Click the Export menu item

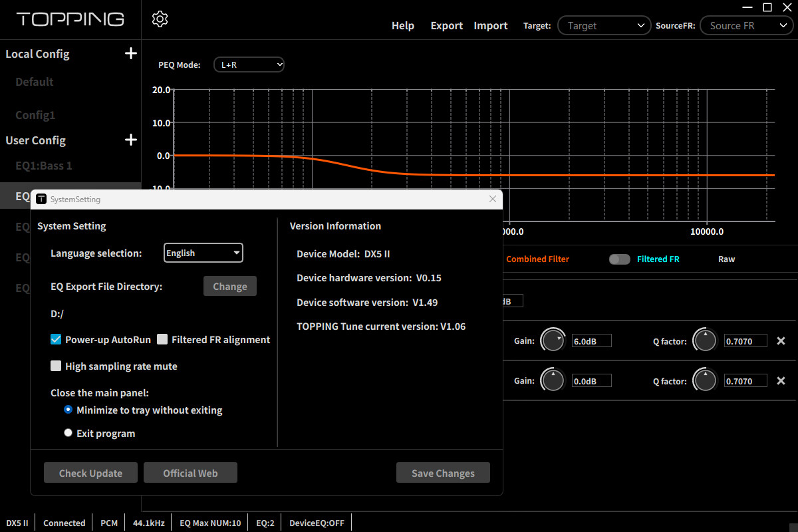447,25
